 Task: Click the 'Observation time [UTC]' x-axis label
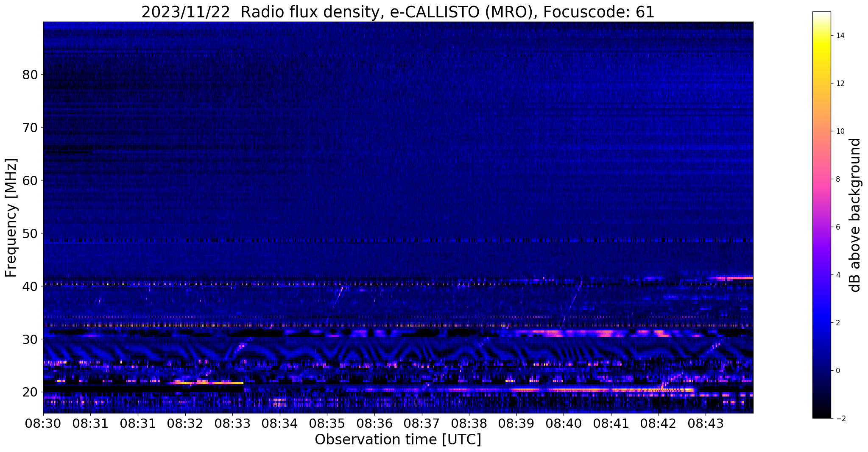[398, 440]
